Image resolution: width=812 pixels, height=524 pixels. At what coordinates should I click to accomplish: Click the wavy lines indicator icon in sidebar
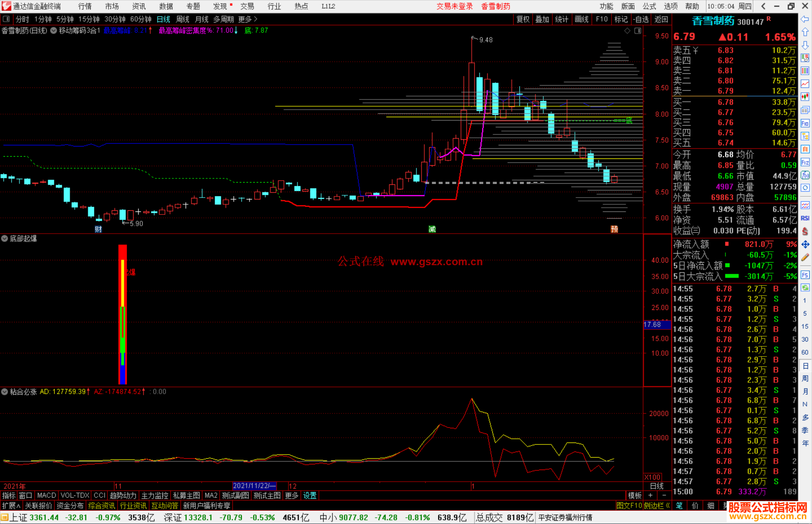tap(805, 205)
